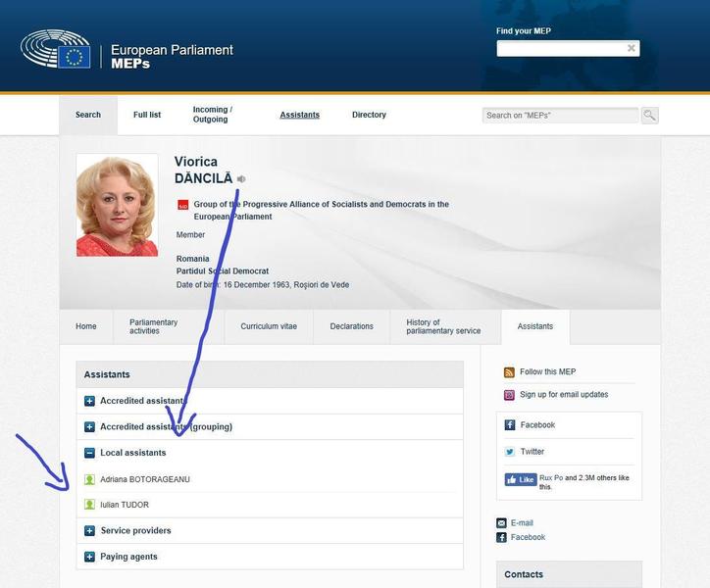Click the E-mail envelope icon
The width and height of the screenshot is (710, 588).
click(501, 523)
